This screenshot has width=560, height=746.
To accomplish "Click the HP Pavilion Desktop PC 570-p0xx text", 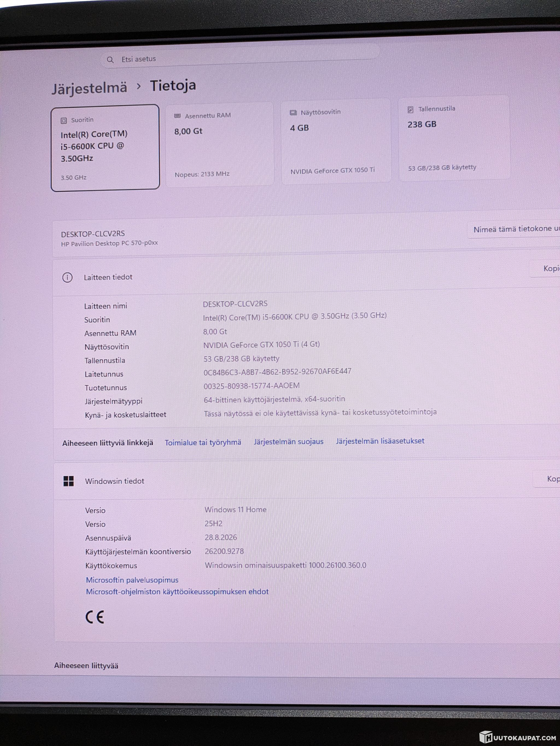I will (110, 243).
